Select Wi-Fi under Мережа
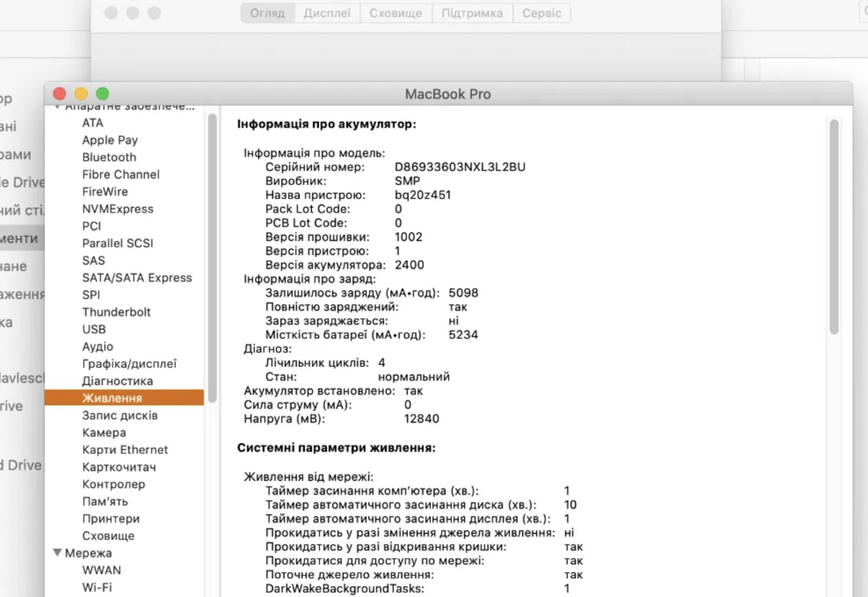868x597 pixels. click(x=97, y=587)
